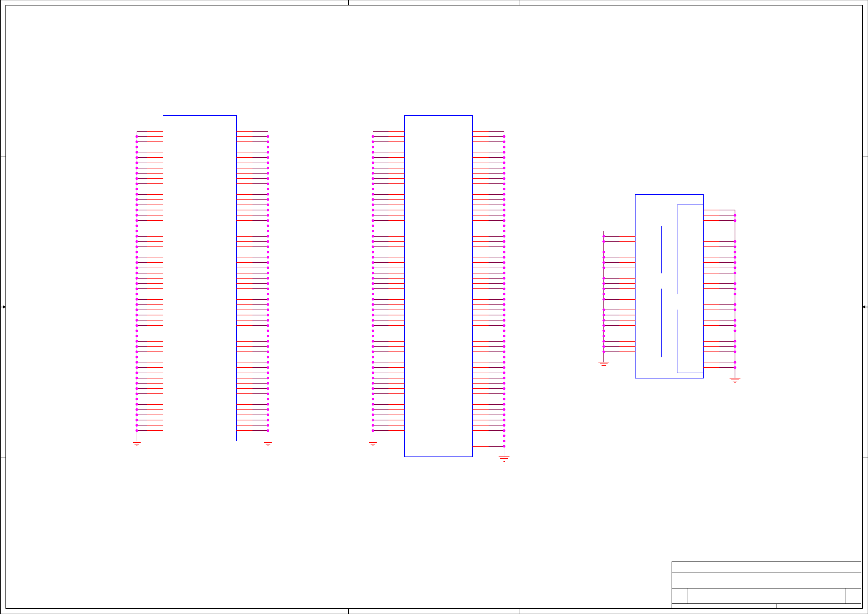
Task: Click the top row of the title block
Action: click(766, 567)
